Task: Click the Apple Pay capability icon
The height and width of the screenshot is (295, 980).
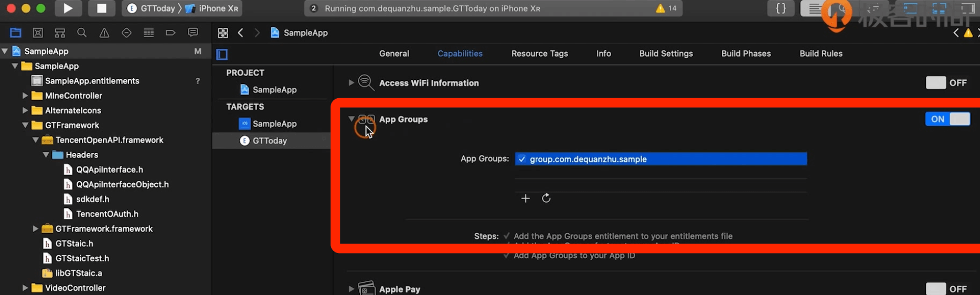Action: point(367,288)
